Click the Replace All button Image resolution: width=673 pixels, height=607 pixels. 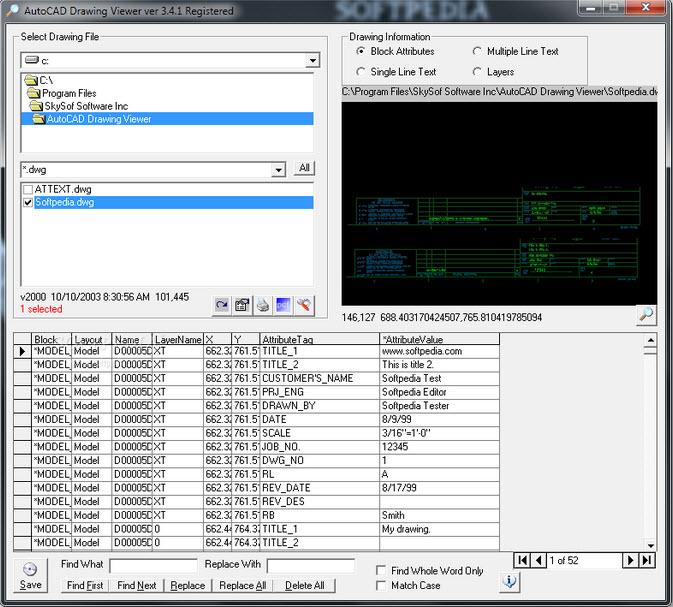[242, 586]
